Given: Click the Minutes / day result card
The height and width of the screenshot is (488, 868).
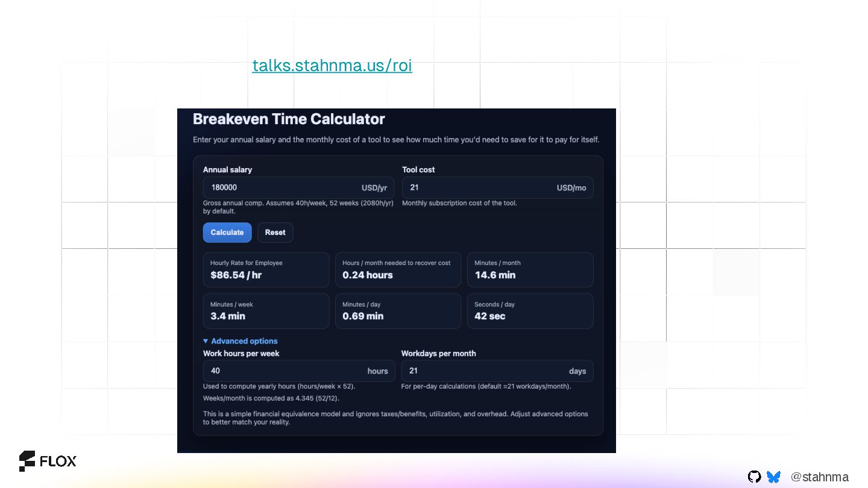Looking at the screenshot, I should click(398, 311).
